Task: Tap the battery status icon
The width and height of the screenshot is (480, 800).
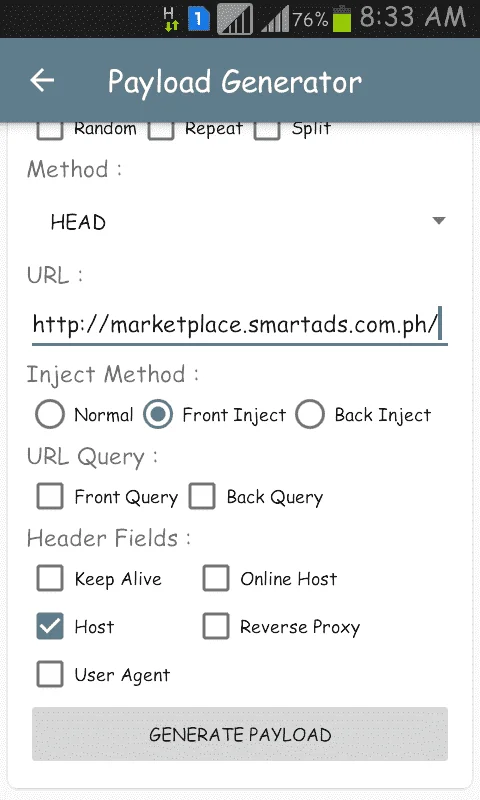Action: click(x=342, y=19)
